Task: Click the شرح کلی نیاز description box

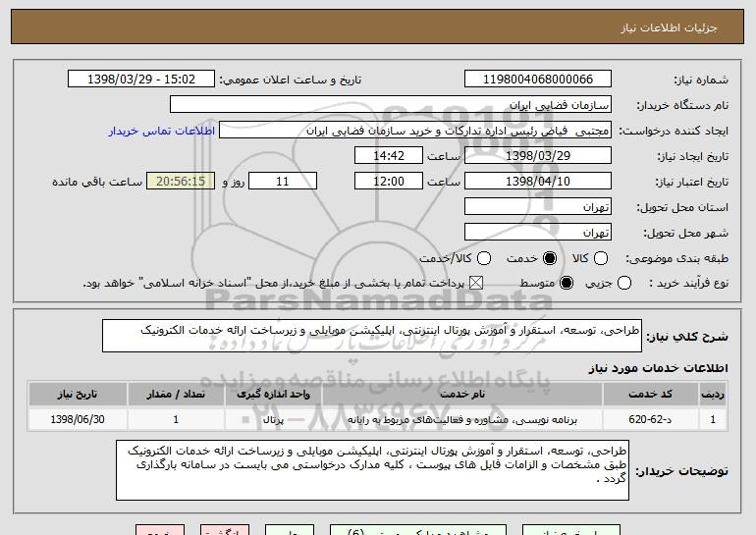Action: tap(372, 336)
